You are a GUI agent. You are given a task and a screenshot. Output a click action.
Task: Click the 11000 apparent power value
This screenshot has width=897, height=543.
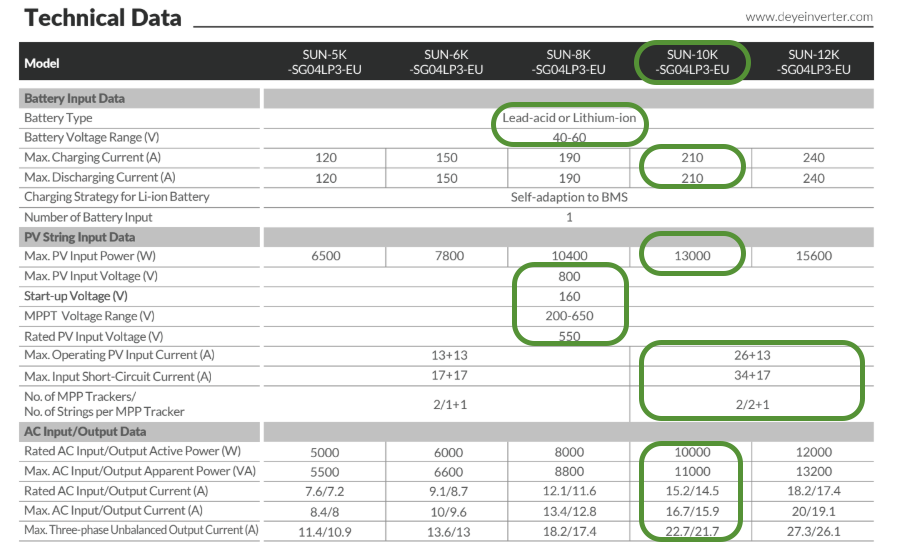[692, 471]
